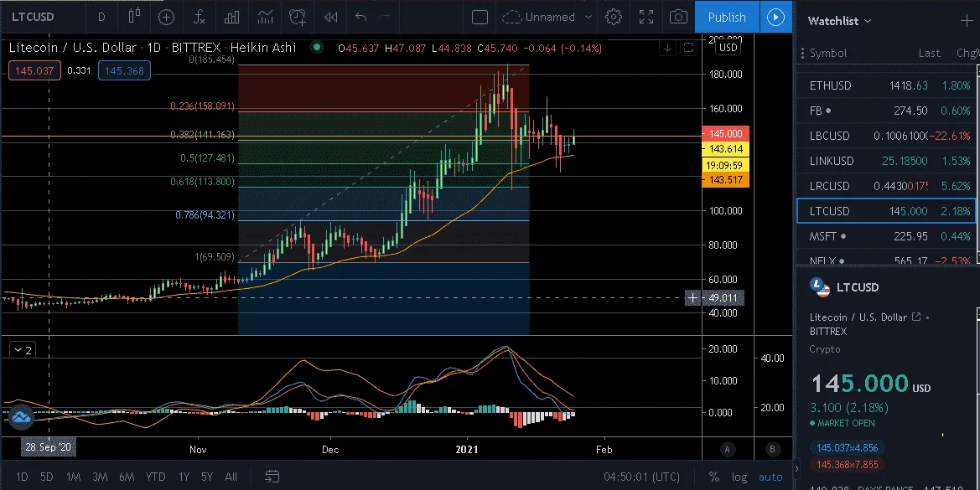Click the cloud logo icon in the indicator pane

[x=21, y=417]
